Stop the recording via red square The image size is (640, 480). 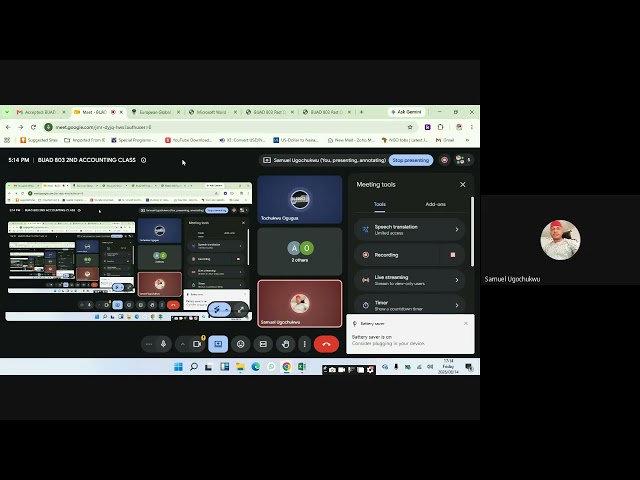[453, 255]
